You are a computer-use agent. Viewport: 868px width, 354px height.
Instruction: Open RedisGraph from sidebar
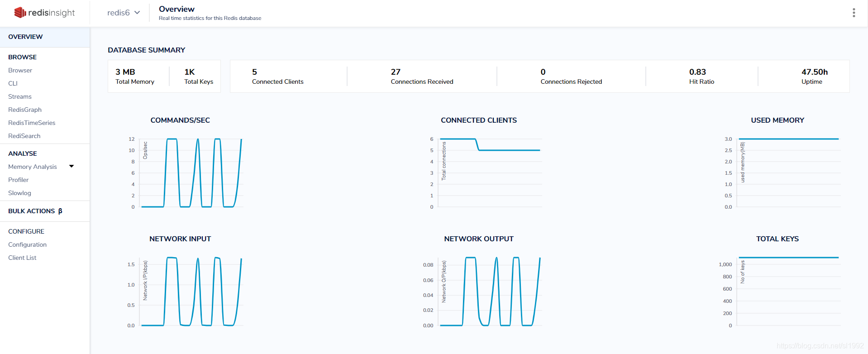pyautogui.click(x=25, y=110)
